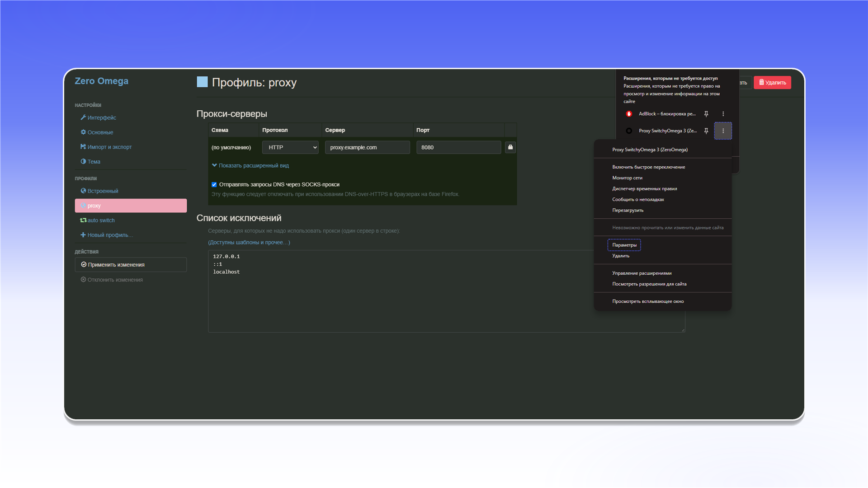Click the profile color square next to title
This screenshot has width=868, height=488.
pyautogui.click(x=202, y=82)
